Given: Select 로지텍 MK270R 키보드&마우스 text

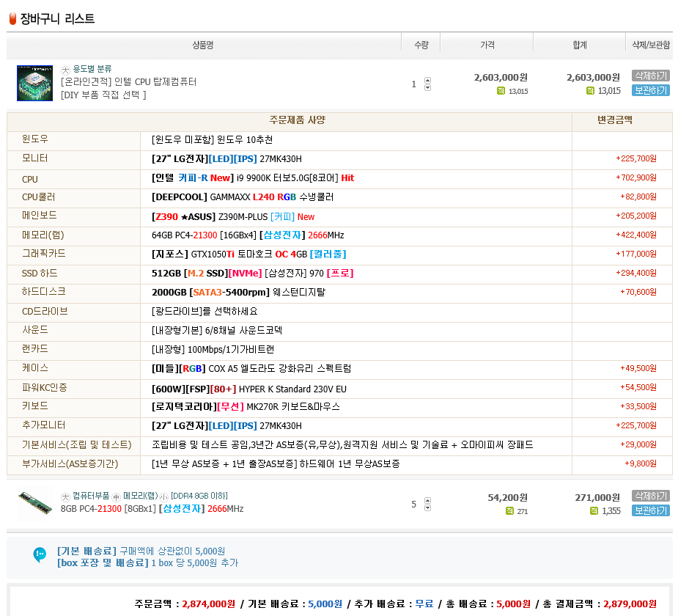Looking at the screenshot, I should tap(246, 406).
